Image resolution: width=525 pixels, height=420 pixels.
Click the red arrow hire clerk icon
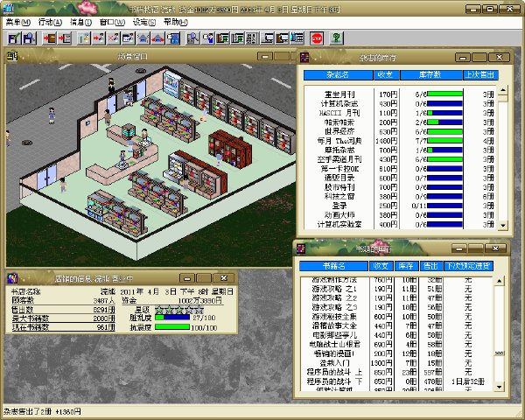pos(98,38)
